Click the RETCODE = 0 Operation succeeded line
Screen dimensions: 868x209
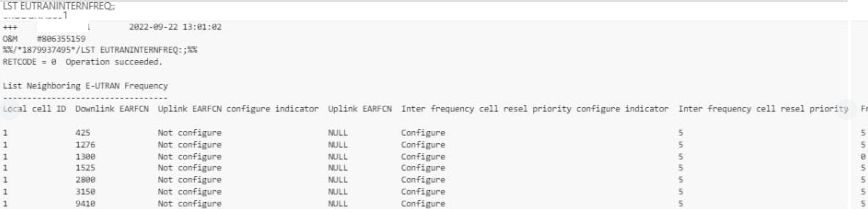(82, 62)
